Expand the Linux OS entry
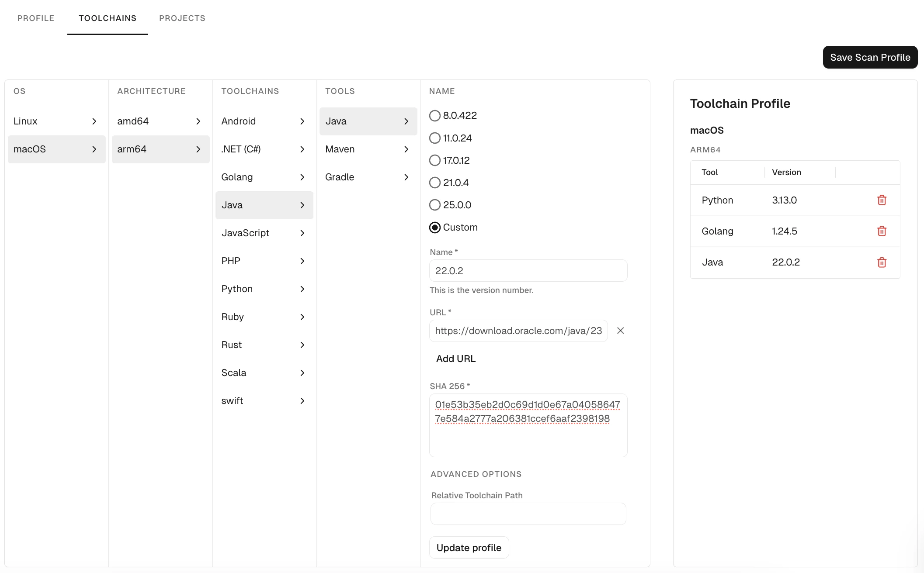This screenshot has height=573, width=924. tap(57, 121)
